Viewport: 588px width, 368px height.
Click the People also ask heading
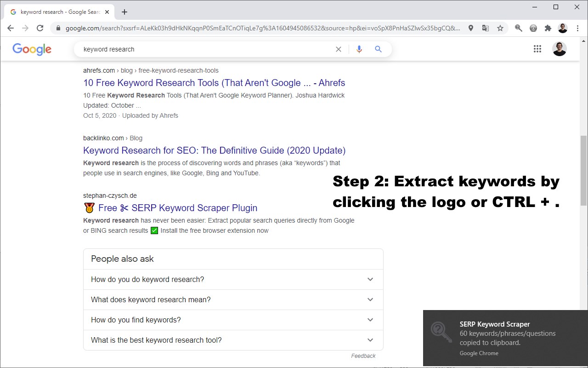pos(122,259)
